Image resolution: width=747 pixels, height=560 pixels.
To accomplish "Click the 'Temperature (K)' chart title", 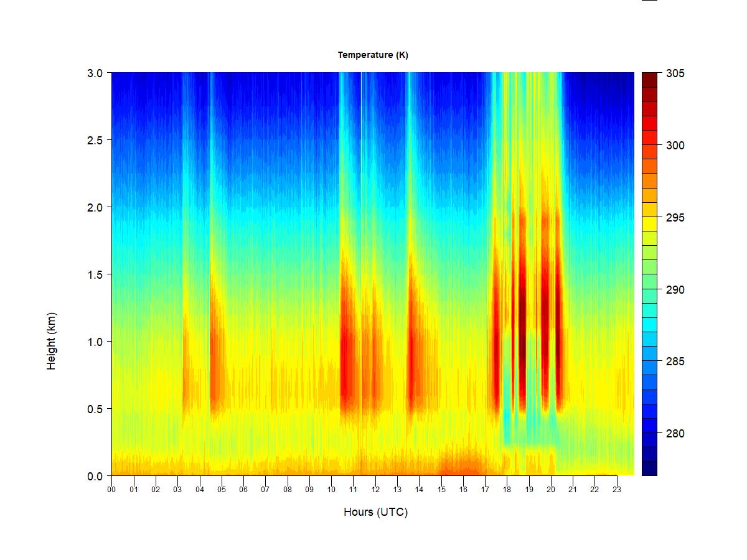I will (x=373, y=55).
